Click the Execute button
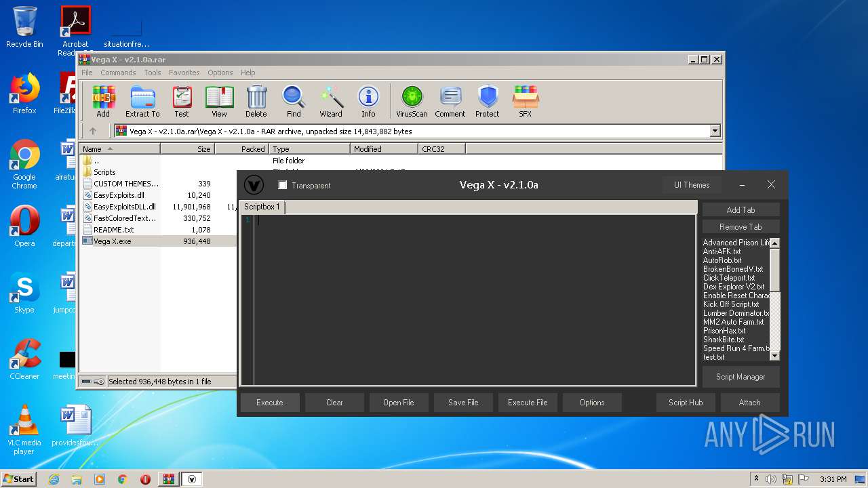This screenshot has height=488, width=868. [269, 403]
